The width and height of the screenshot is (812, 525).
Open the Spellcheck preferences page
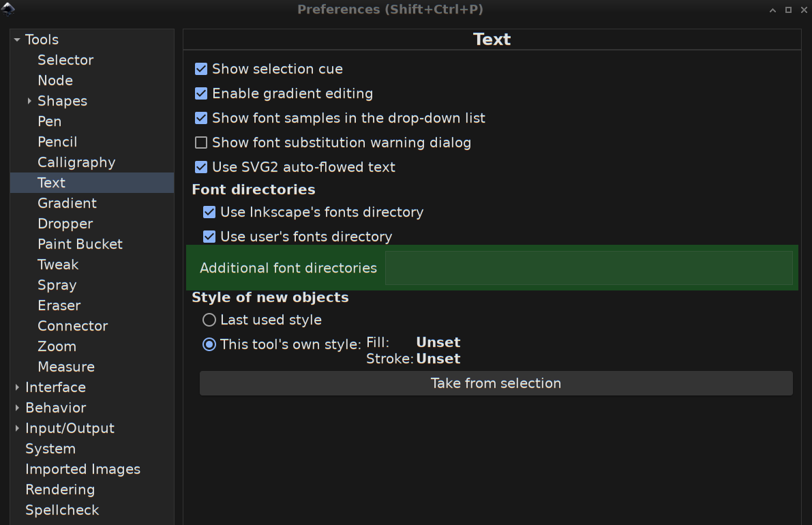point(62,510)
